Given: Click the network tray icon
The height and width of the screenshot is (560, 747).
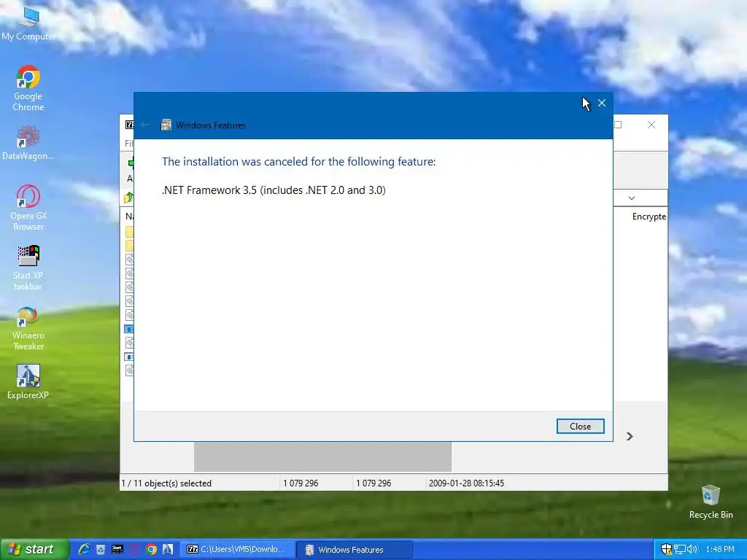Looking at the screenshot, I should click(680, 550).
